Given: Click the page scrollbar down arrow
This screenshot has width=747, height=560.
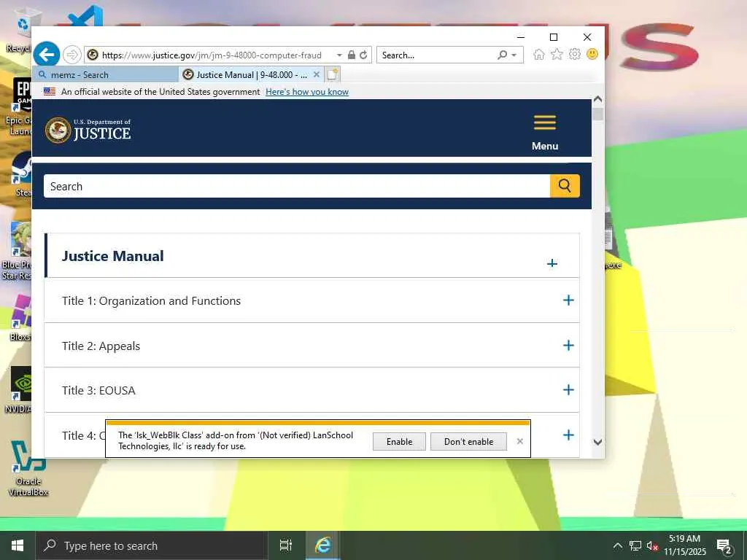Looking at the screenshot, I should [x=597, y=442].
